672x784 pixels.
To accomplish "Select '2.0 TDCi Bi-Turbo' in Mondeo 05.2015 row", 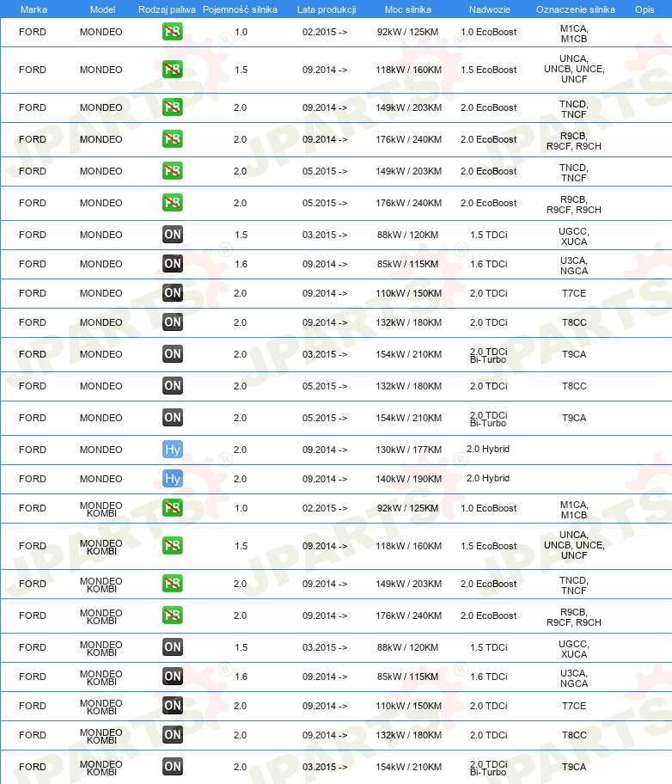I will (488, 419).
